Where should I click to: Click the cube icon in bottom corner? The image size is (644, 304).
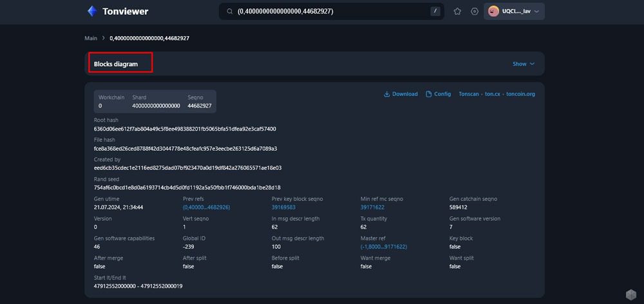(631, 294)
